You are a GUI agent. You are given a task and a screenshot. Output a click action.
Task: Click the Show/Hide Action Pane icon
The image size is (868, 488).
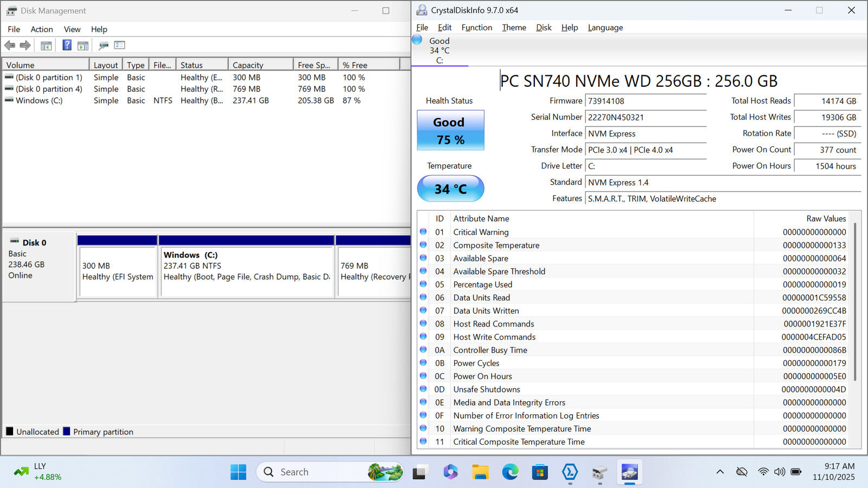(83, 46)
